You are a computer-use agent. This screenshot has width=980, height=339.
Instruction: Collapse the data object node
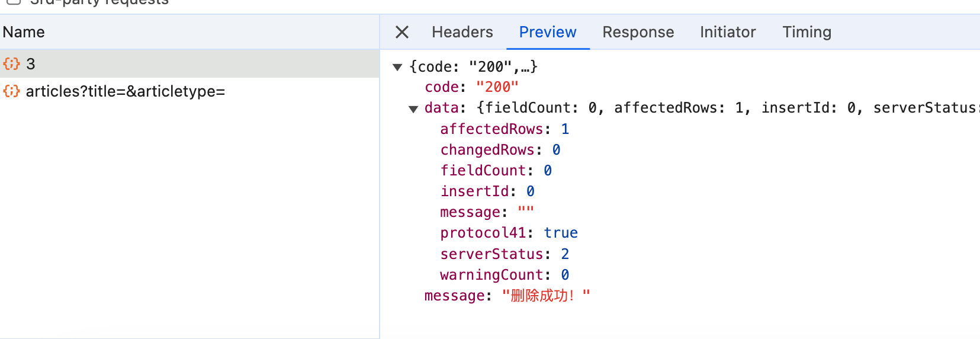point(413,108)
